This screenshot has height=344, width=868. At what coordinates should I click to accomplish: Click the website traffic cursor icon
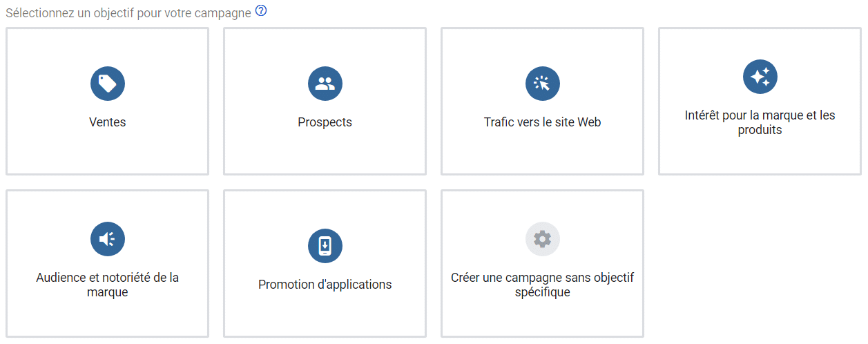click(542, 84)
